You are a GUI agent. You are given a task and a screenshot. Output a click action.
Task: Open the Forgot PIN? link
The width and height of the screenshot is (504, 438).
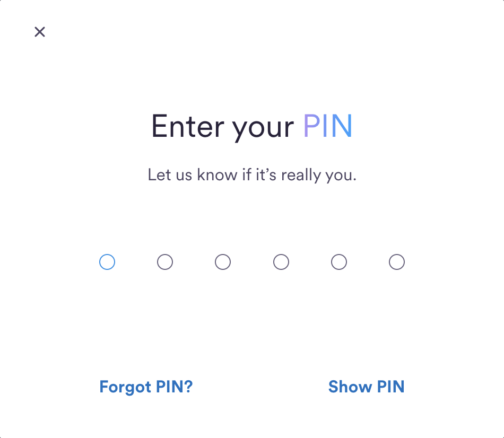click(x=146, y=387)
